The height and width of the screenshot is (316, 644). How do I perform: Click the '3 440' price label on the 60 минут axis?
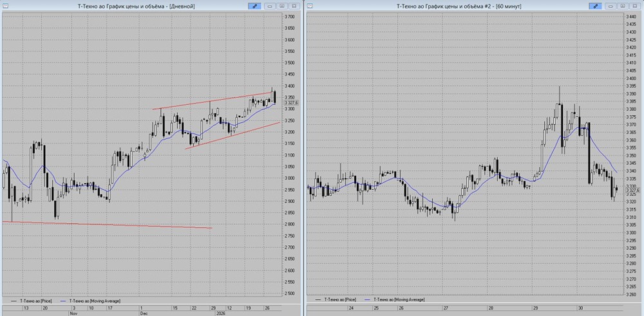[631, 17]
